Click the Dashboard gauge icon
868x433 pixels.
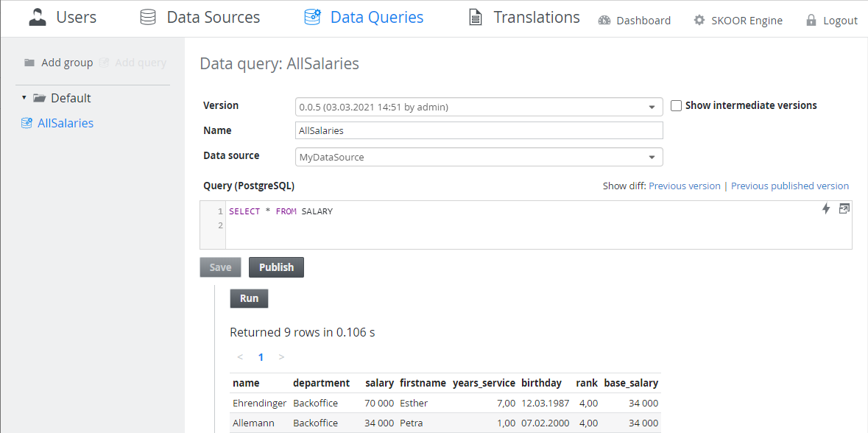coord(604,20)
